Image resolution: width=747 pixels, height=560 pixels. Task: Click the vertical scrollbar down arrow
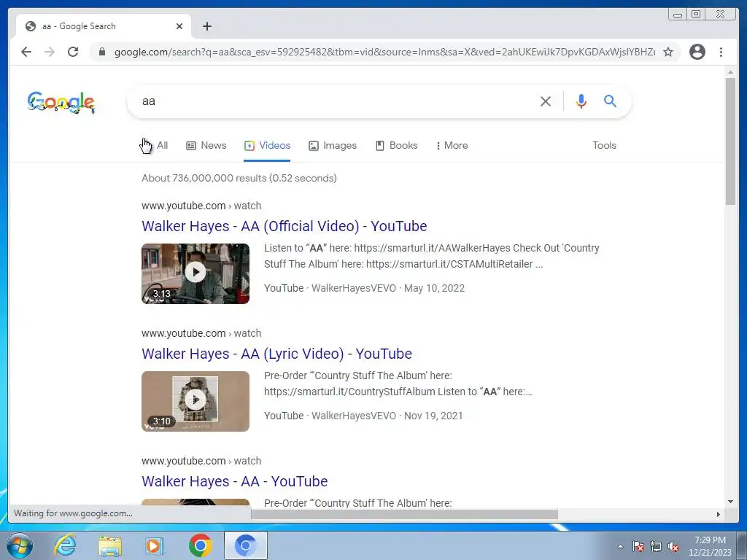click(730, 502)
